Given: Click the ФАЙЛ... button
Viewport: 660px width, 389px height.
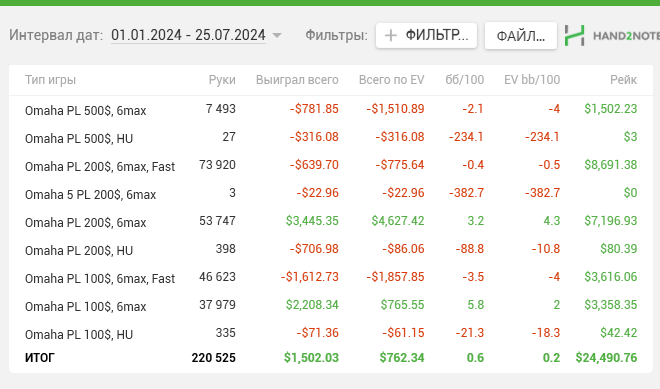Looking at the screenshot, I should pos(521,36).
